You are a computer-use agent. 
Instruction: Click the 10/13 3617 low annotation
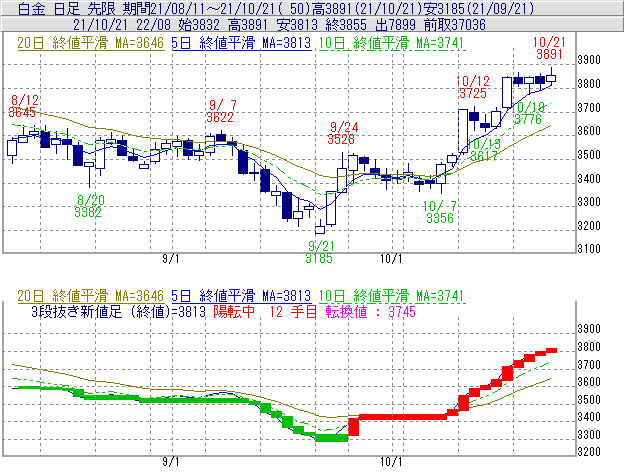[x=484, y=150]
